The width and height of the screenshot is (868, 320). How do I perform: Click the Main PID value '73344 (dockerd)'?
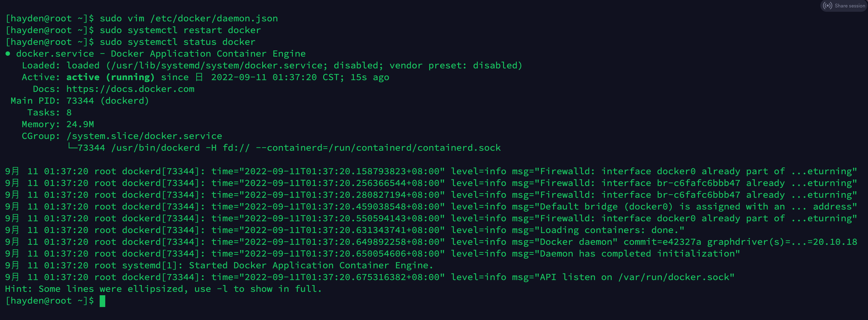tap(107, 101)
